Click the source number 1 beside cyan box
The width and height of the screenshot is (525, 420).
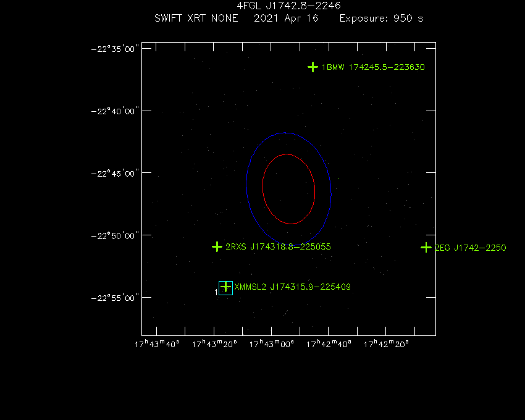coord(216,292)
